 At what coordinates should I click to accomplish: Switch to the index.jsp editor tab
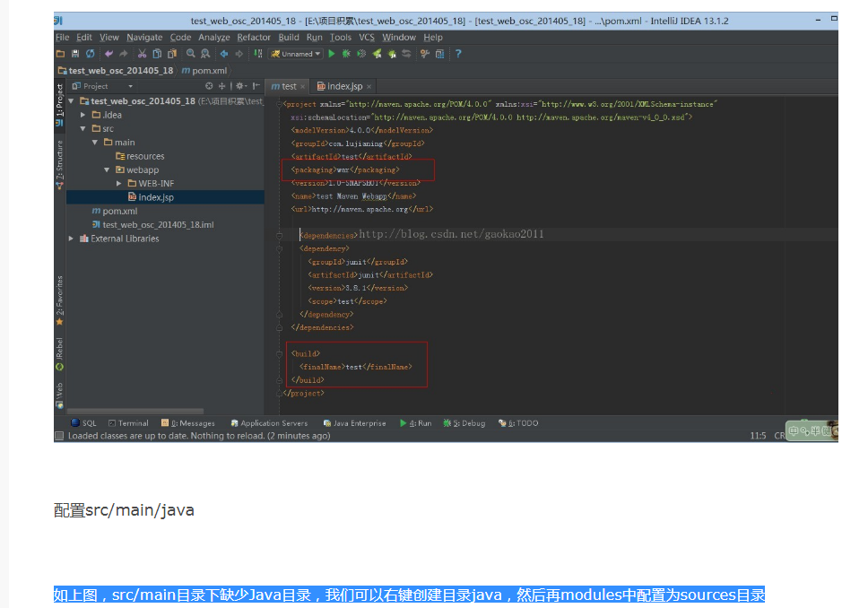(x=340, y=86)
